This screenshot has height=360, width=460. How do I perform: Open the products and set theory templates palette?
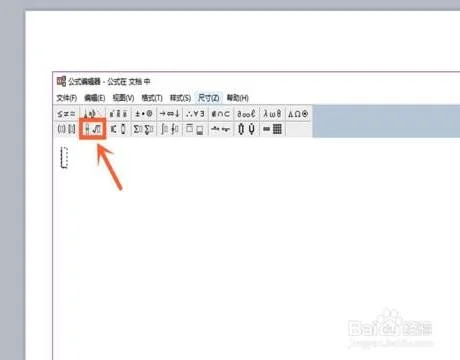(x=247, y=129)
